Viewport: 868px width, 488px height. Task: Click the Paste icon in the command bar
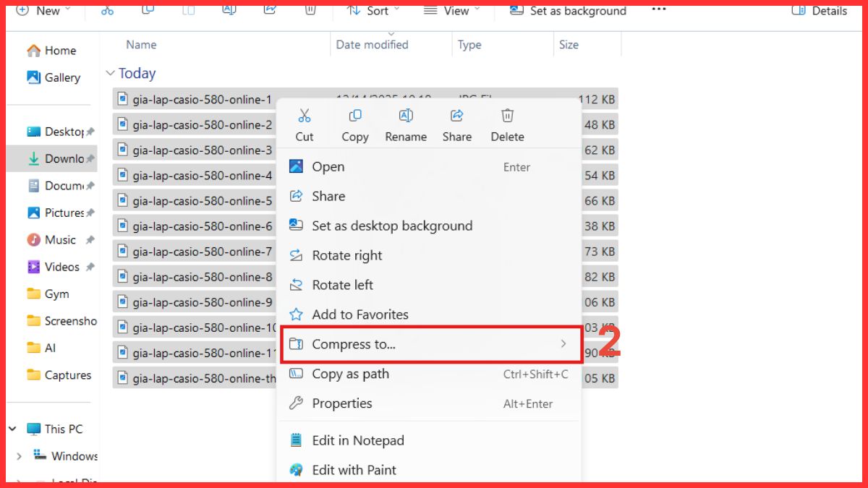[x=188, y=10]
